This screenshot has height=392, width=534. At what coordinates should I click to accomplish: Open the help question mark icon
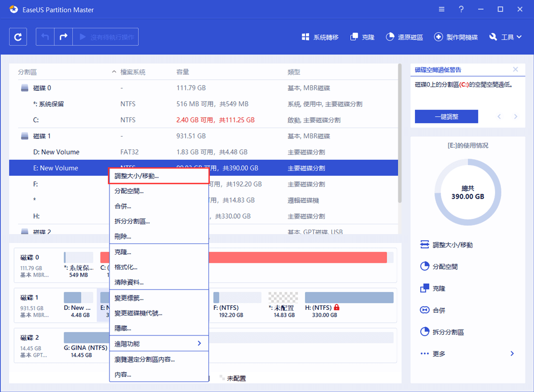pos(461,10)
